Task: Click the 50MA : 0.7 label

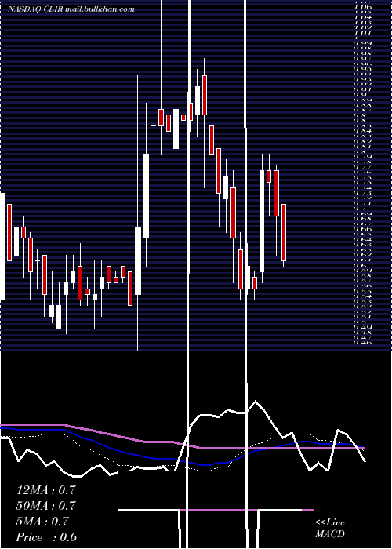Action: tap(45, 506)
